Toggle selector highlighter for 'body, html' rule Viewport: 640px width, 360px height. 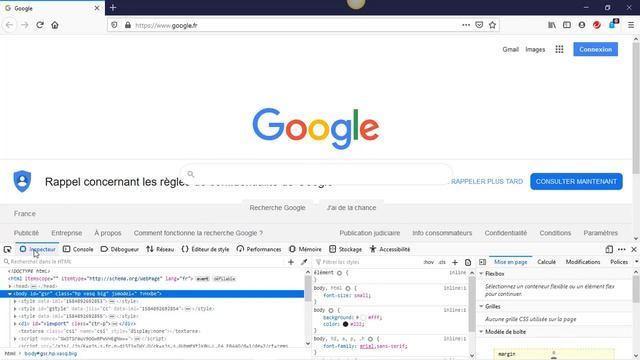(348, 288)
